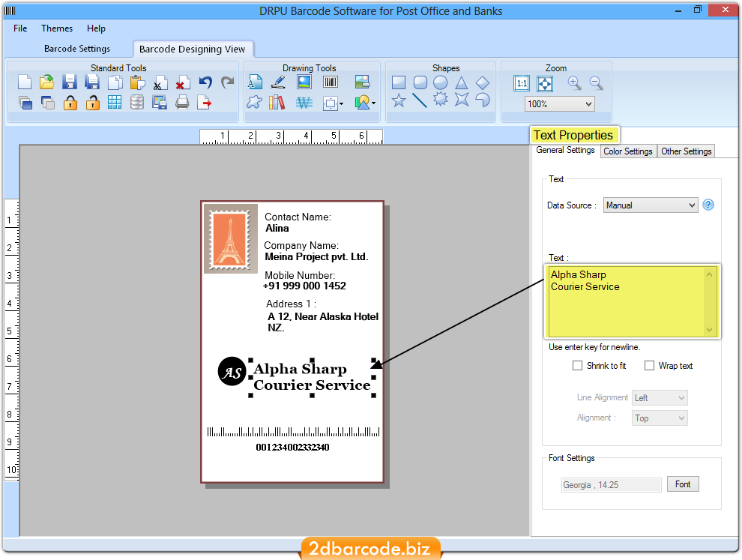The width and height of the screenshot is (742, 560).
Task: Pick the diagonal line shape tool
Action: point(420,100)
